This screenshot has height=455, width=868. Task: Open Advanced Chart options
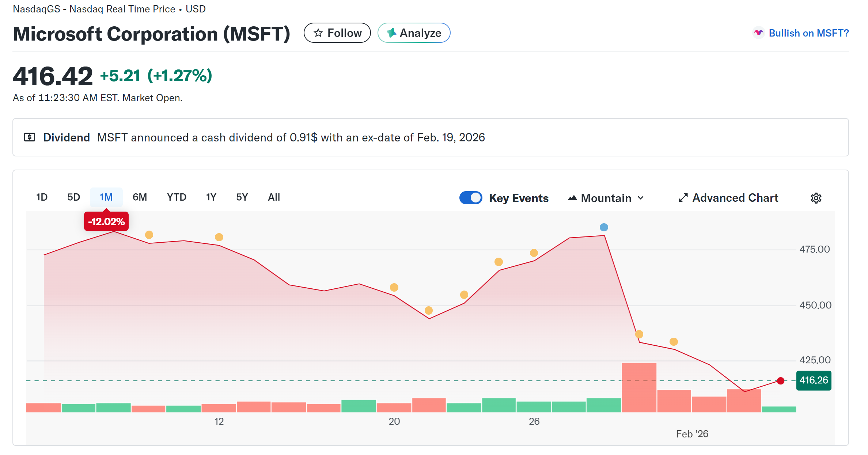[x=735, y=198]
